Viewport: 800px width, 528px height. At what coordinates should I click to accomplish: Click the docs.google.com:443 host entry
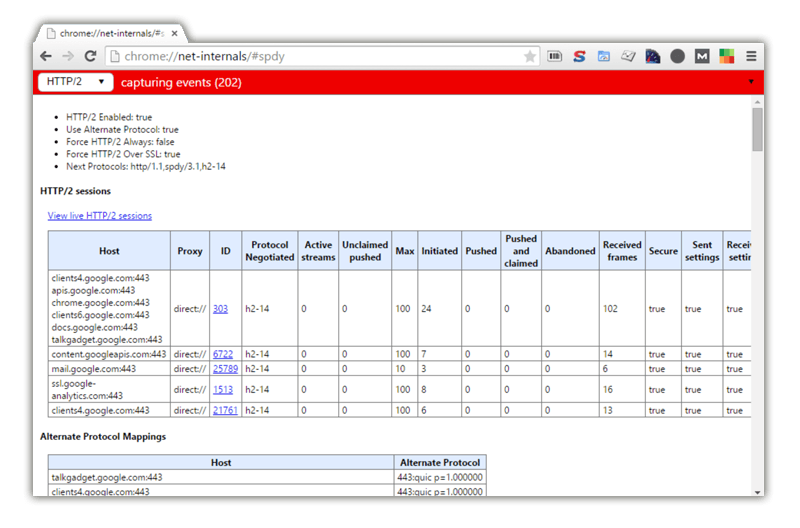[x=95, y=328]
